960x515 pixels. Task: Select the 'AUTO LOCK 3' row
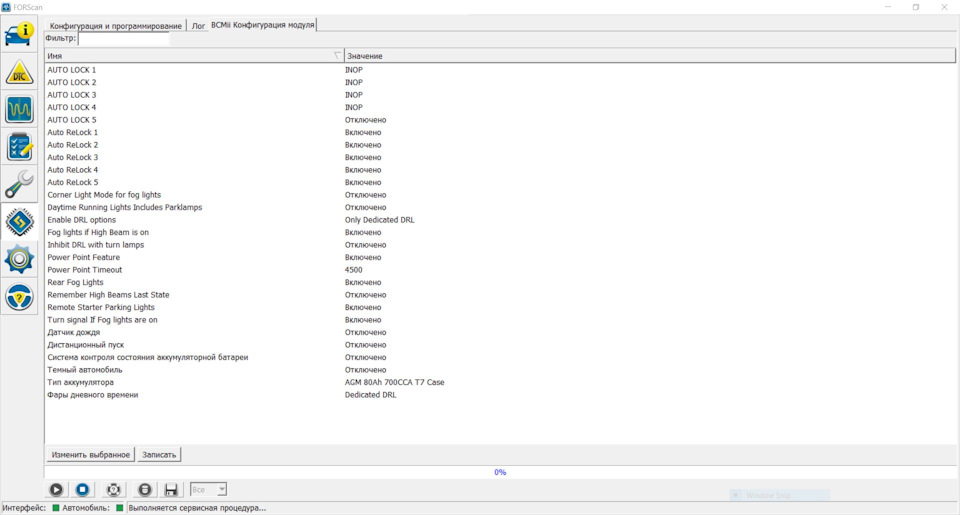(500, 95)
